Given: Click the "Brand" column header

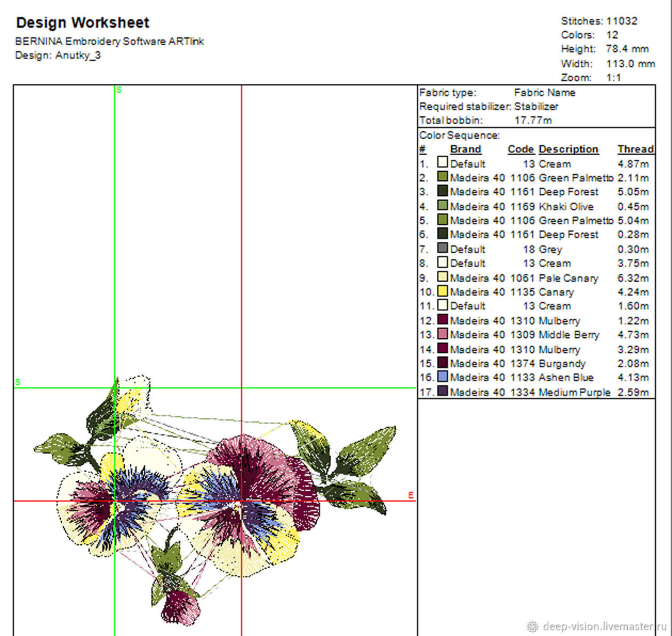Looking at the screenshot, I should pos(466,149).
